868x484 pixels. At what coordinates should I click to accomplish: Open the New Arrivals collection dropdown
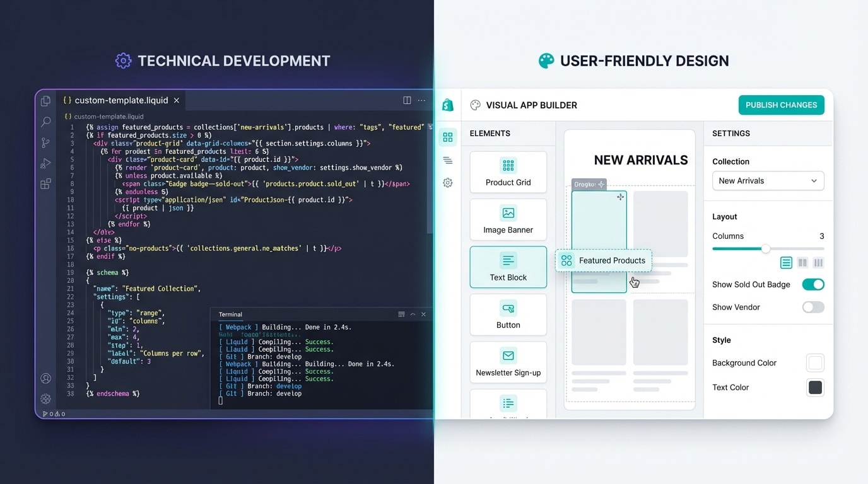click(768, 181)
